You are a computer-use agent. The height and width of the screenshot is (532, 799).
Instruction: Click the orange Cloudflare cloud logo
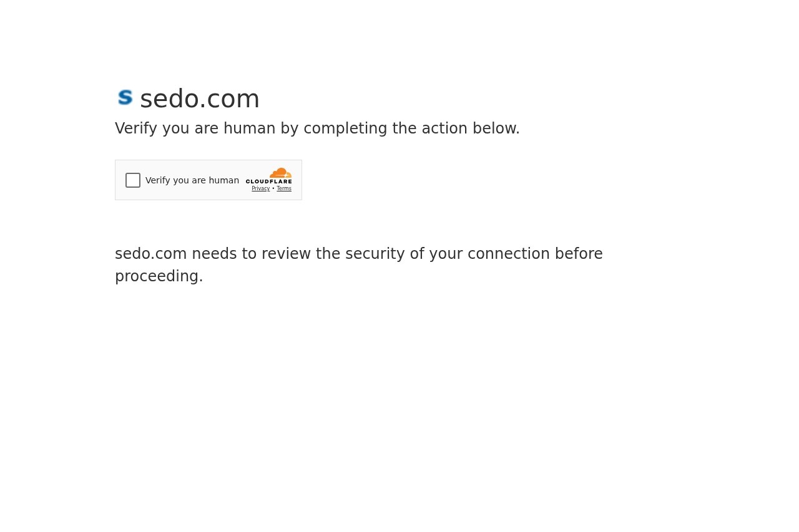[x=280, y=173]
